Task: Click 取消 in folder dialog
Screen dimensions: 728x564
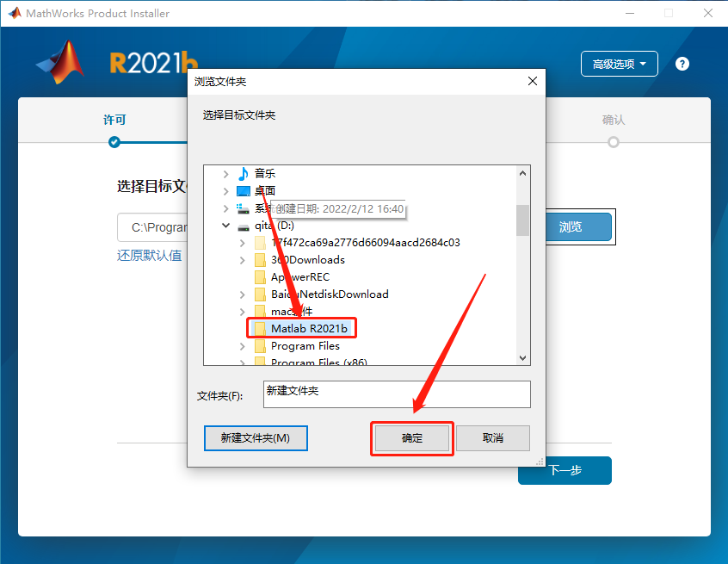Action: coord(492,438)
